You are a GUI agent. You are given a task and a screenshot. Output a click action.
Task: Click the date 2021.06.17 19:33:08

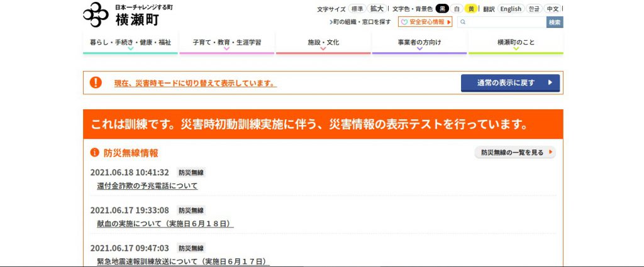coord(130,210)
